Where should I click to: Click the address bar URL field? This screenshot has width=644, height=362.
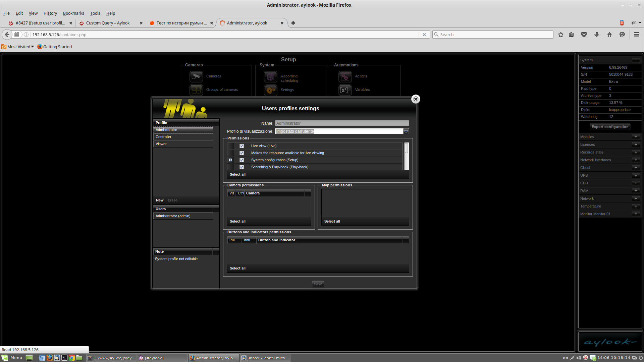pyautogui.click(x=225, y=35)
